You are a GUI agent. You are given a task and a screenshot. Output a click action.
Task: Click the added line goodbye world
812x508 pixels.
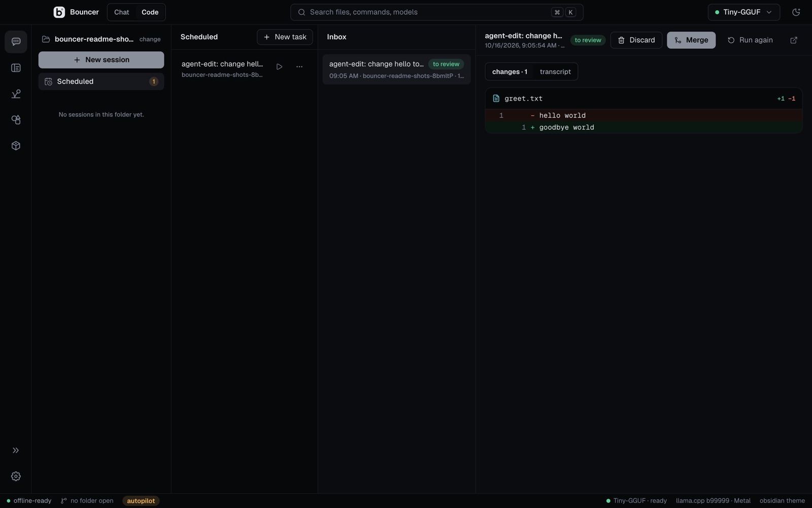pos(644,128)
